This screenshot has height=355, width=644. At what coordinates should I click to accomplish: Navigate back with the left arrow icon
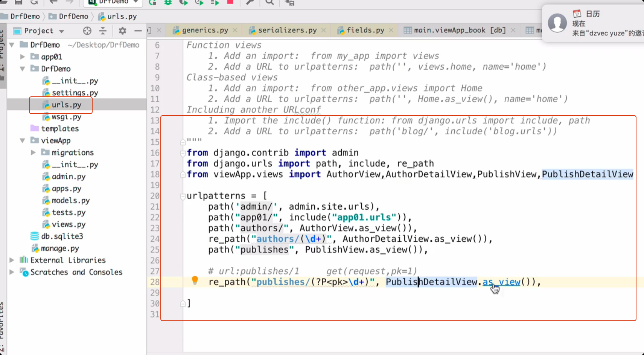coord(53,2)
